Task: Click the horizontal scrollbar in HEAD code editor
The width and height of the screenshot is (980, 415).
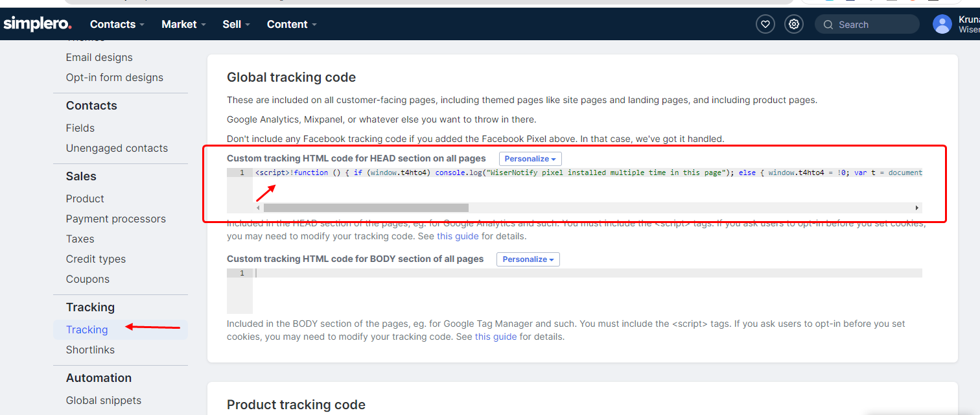Action: coord(366,208)
